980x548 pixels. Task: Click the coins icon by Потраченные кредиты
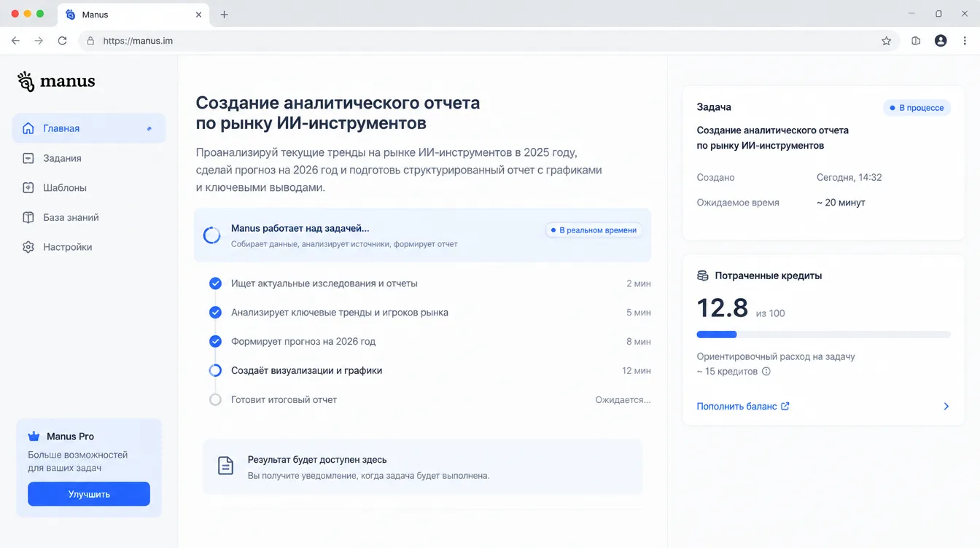(703, 275)
